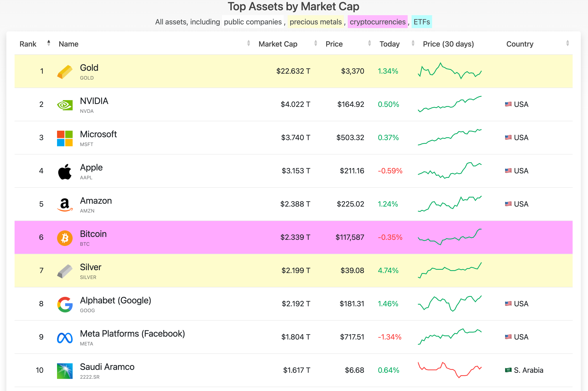View Saudi Aramco 30-day price chart

click(x=450, y=370)
